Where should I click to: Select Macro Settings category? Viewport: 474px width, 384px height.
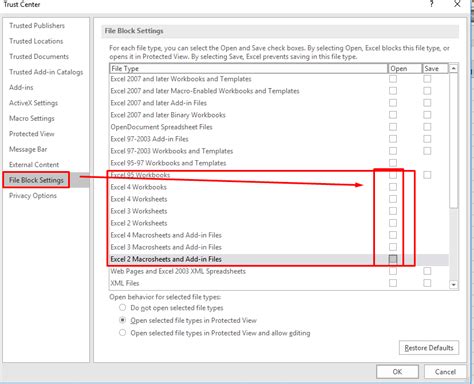click(32, 118)
